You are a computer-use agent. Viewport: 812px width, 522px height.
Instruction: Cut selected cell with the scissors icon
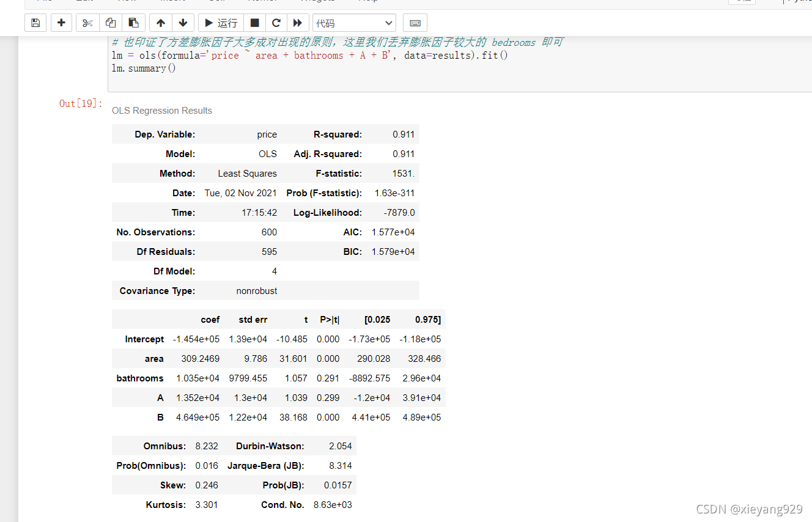tap(87, 23)
